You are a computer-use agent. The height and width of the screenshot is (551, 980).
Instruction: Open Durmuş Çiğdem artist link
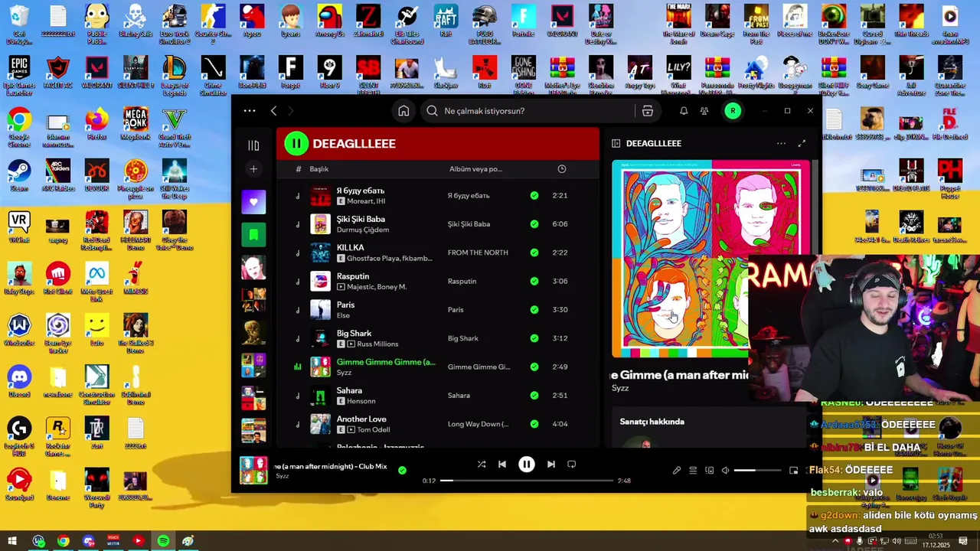(363, 230)
